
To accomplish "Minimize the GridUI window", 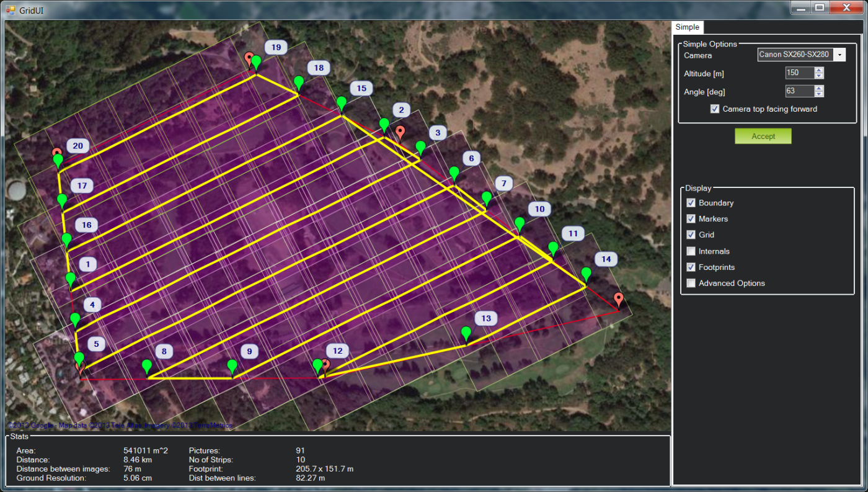I will 801,7.
